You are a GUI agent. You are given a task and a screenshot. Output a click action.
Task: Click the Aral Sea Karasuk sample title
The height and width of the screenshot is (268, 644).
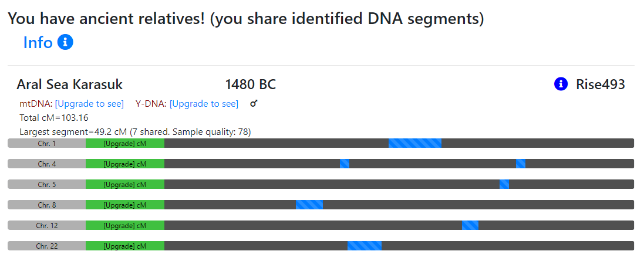click(69, 84)
